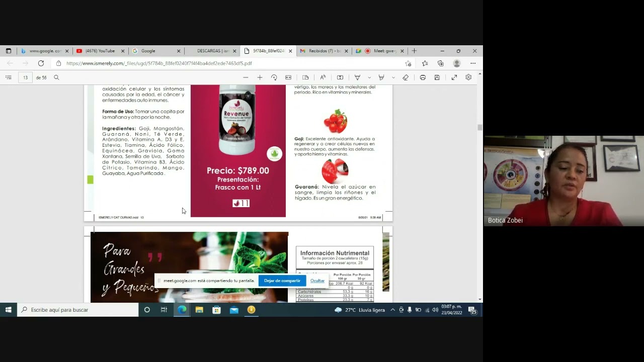Add text to the PDF
The image size is (644, 362).
pos(340,77)
